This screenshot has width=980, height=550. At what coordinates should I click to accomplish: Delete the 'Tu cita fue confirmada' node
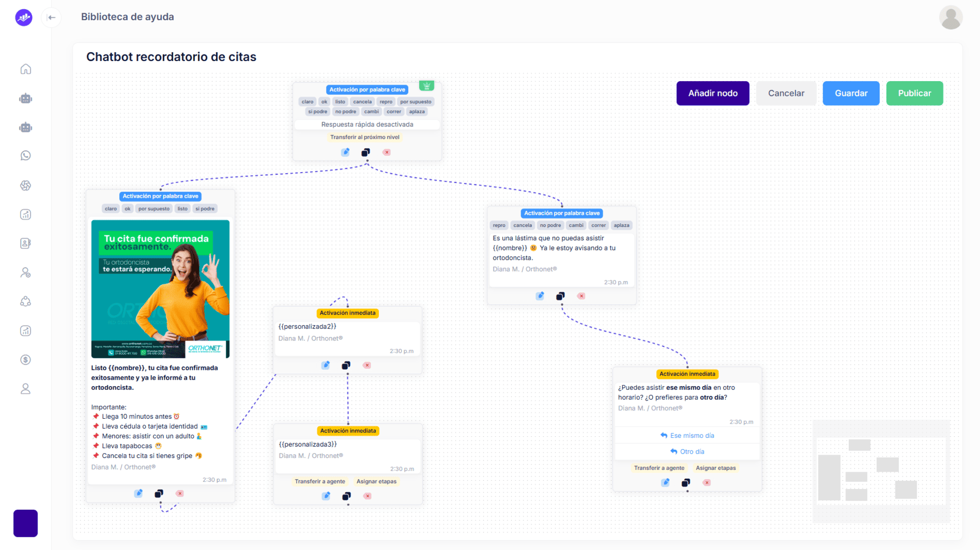tap(180, 493)
